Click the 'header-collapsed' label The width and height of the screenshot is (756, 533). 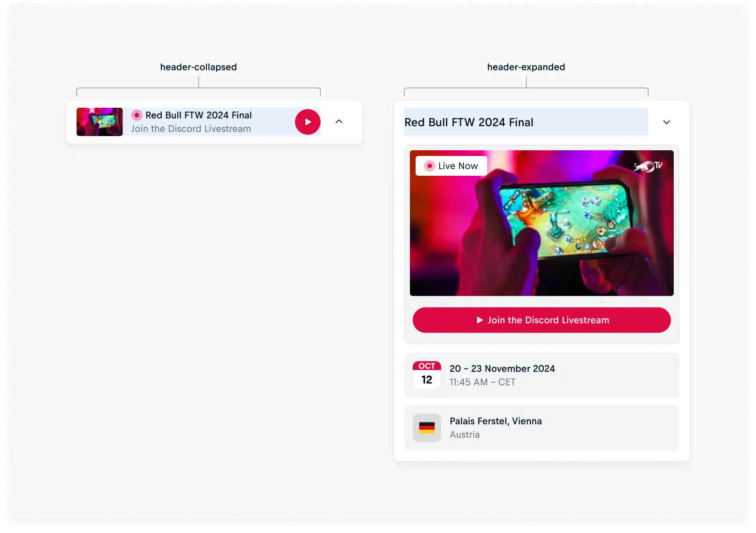tap(199, 67)
